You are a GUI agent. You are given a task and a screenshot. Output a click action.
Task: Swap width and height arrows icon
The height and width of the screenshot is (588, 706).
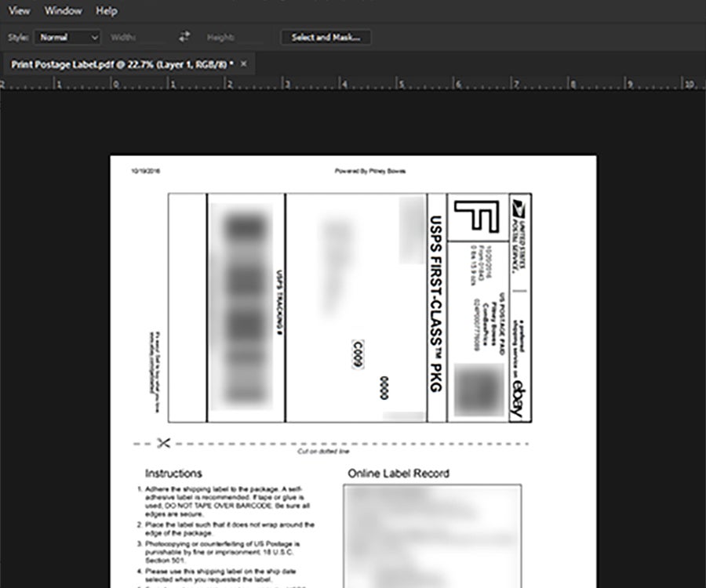coord(184,37)
